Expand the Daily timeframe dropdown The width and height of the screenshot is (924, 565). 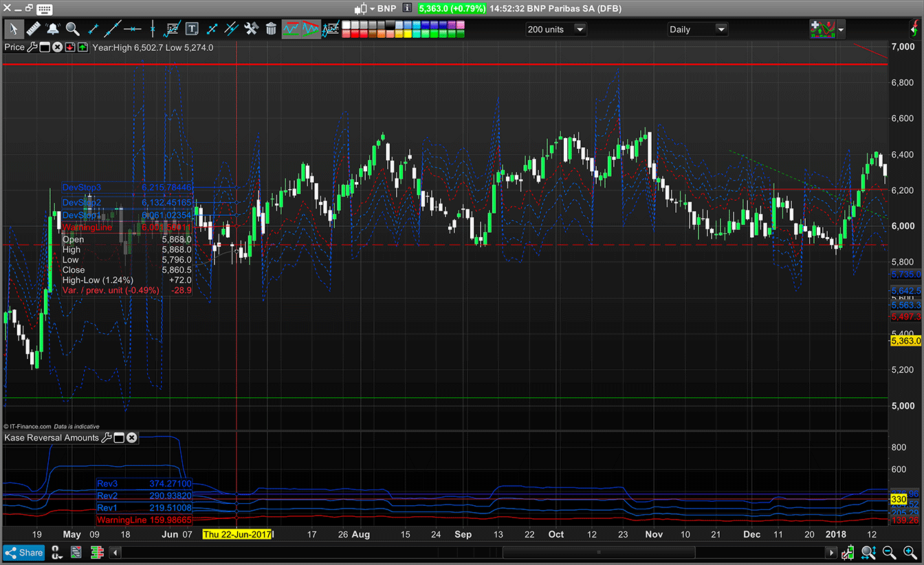click(x=720, y=30)
